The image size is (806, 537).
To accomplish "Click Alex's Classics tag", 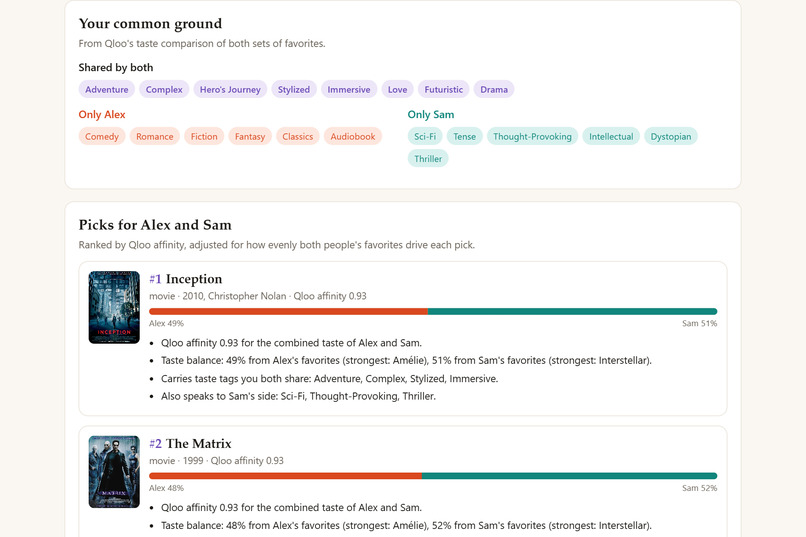I will (298, 136).
